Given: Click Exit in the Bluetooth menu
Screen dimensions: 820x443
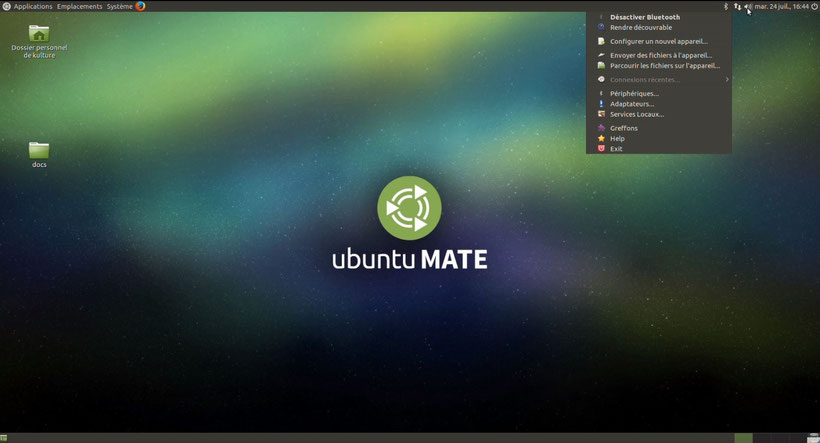Looking at the screenshot, I should (658, 149).
